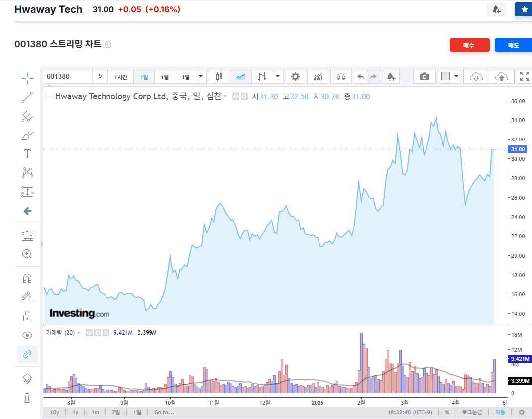Image resolution: width=532 pixels, height=419 pixels.
Task: Create alert with toolbar bell icon
Action: (x=391, y=77)
